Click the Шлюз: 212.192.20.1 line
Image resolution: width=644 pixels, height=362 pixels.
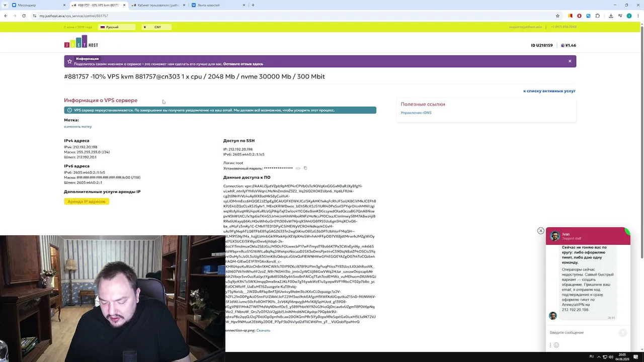[80, 157]
